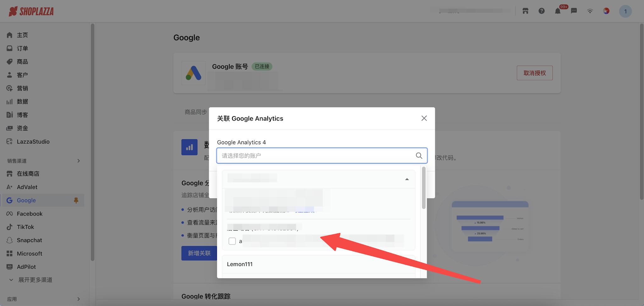Open Orders via the 订单 icon
Viewport: 644px width, 306px height.
[9, 48]
